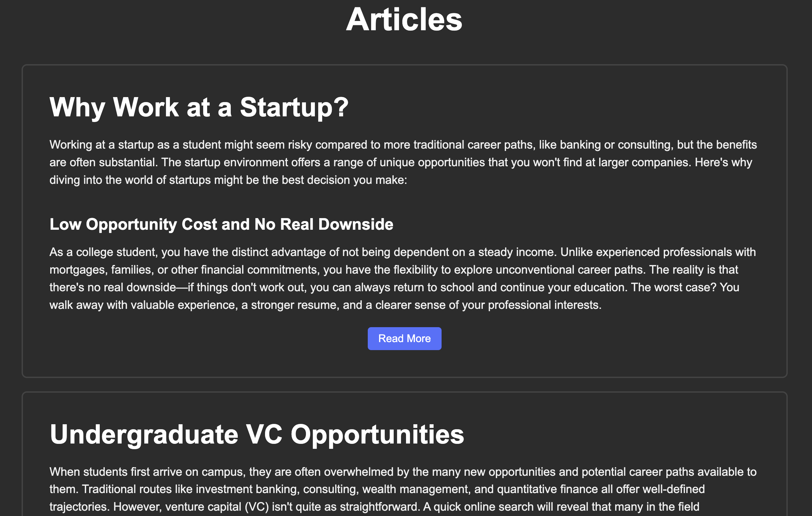812x516 pixels.
Task: Open the Why Work at a Startup? title
Action: 199,107
